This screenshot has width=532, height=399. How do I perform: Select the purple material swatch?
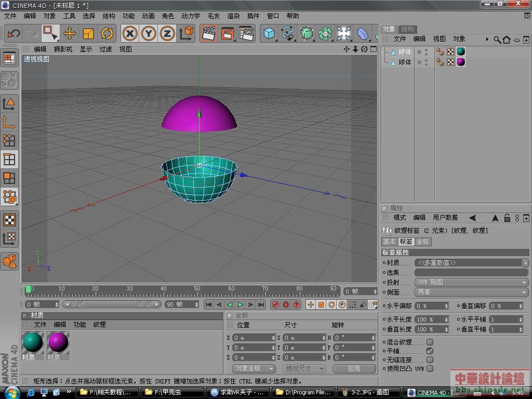[x=58, y=342]
